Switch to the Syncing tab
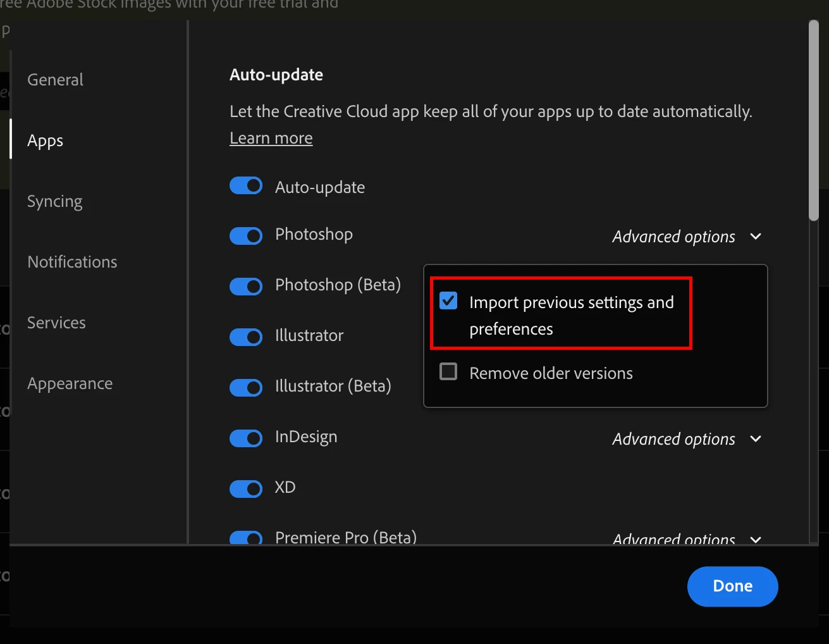The width and height of the screenshot is (829, 644). click(x=54, y=201)
